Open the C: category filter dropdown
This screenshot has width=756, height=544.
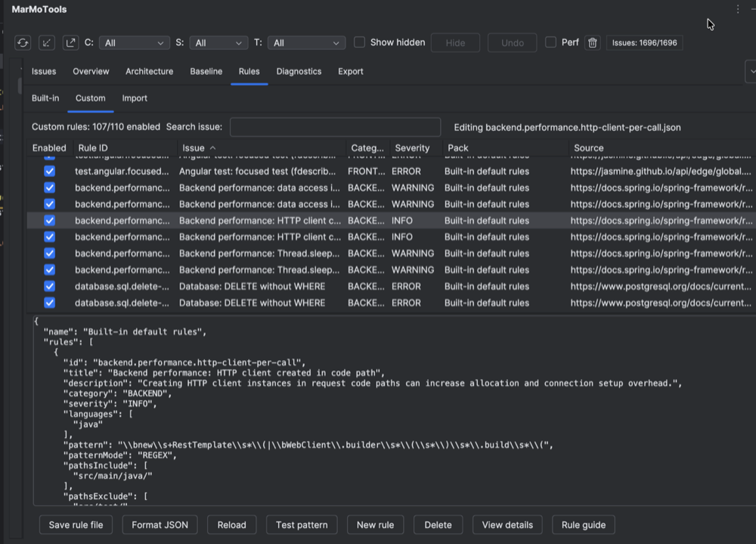(x=134, y=42)
